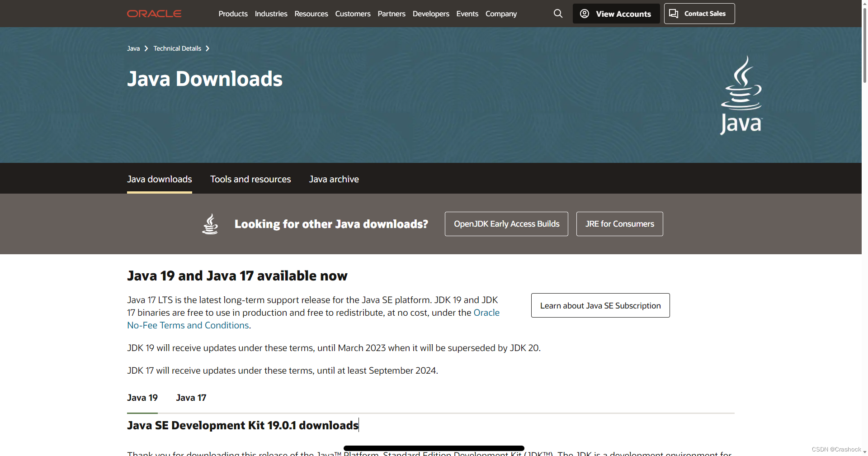The height and width of the screenshot is (456, 868).
Task: Open OpenJDK Early Access Builds
Action: (x=506, y=224)
